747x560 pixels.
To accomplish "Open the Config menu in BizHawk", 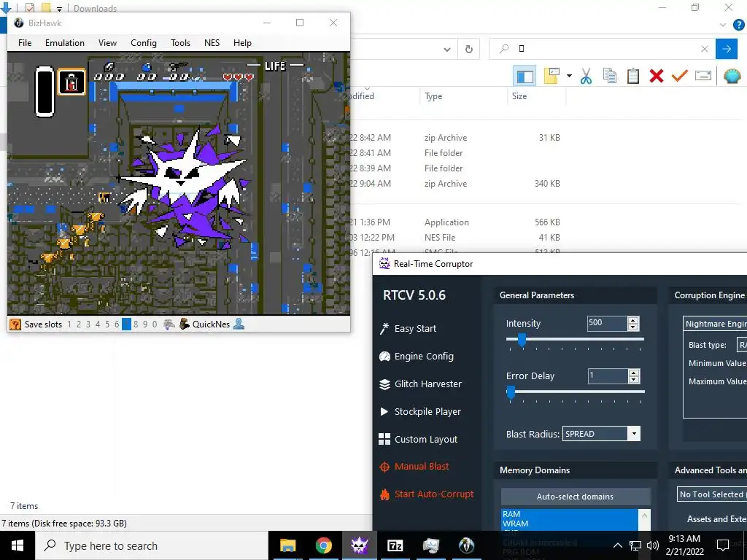I will click(144, 43).
